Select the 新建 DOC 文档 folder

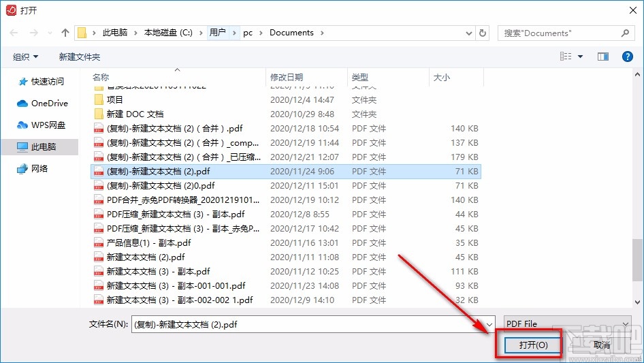click(285, 114)
